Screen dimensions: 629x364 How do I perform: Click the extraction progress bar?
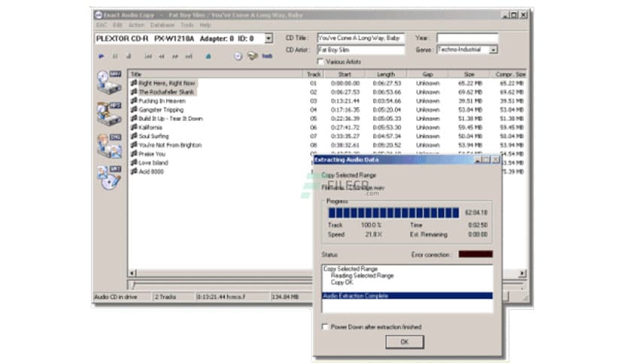click(394, 213)
